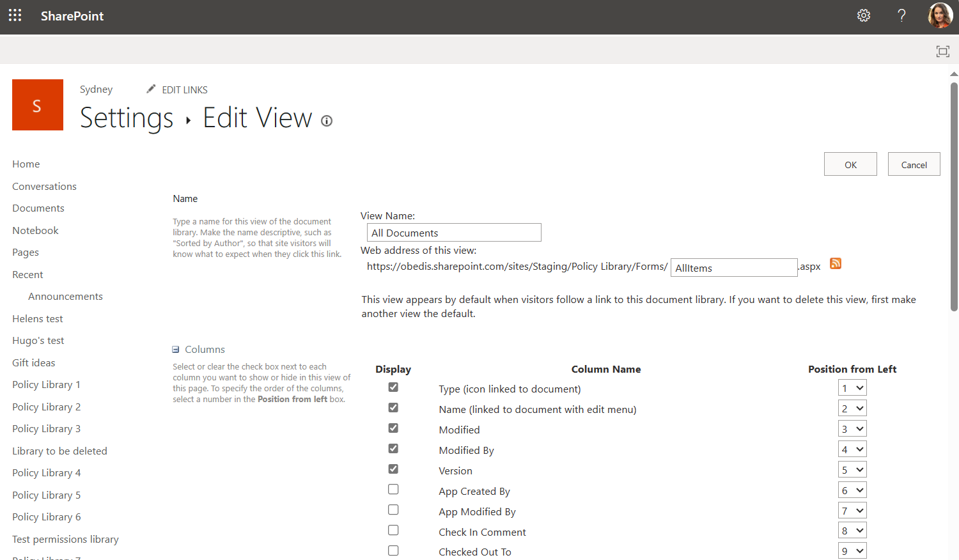
Task: Click the Sydney site logo tile
Action: (x=38, y=105)
